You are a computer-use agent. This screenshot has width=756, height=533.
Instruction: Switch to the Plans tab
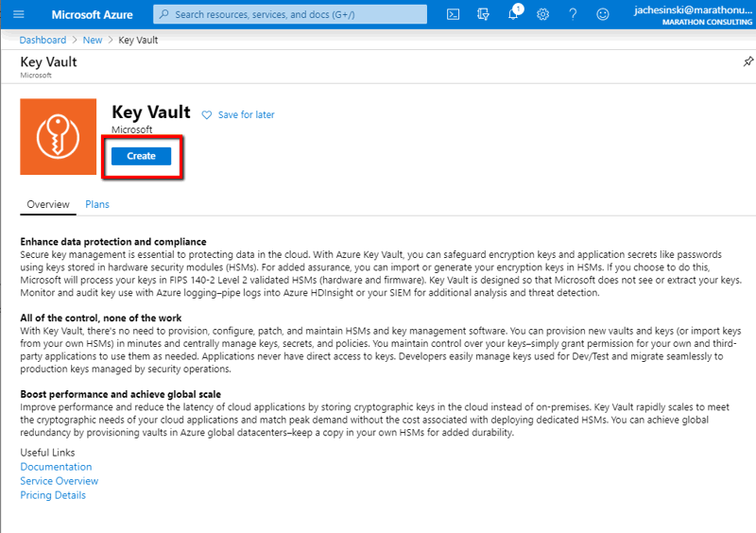[97, 204]
